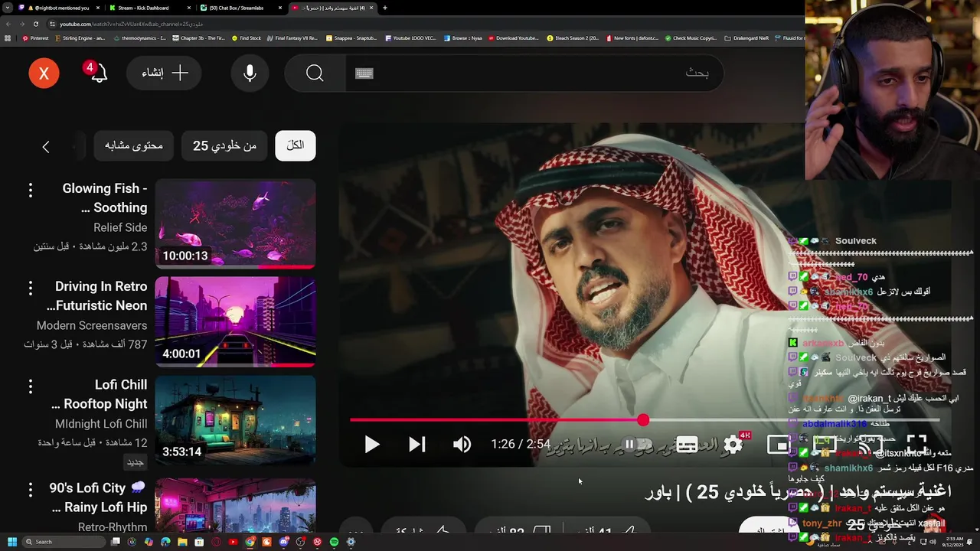Mute the video volume speaker icon
This screenshot has width=980, height=551.
click(462, 444)
